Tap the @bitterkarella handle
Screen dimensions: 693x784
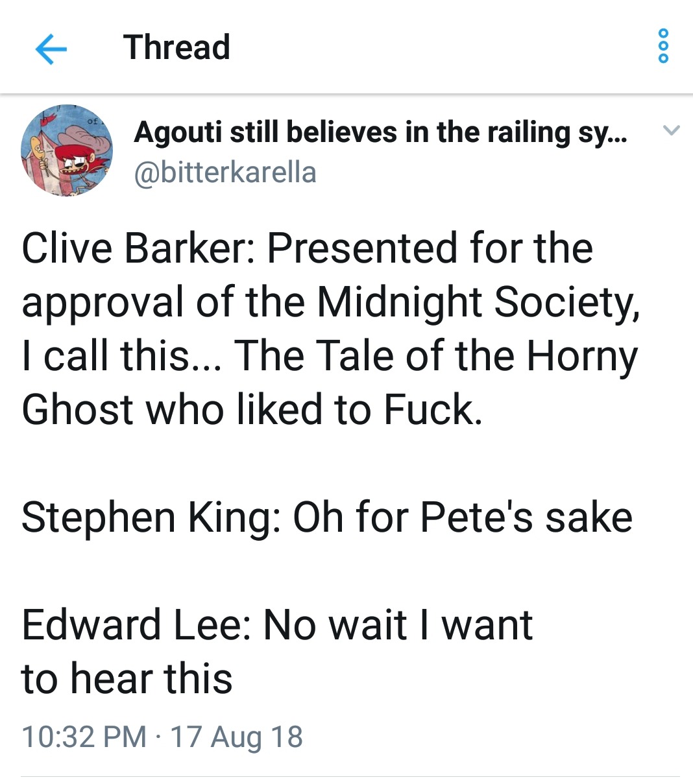(x=225, y=172)
